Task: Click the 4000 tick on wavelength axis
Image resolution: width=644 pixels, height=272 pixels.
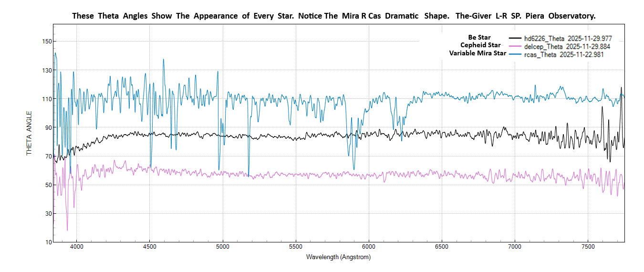Action: tap(77, 247)
